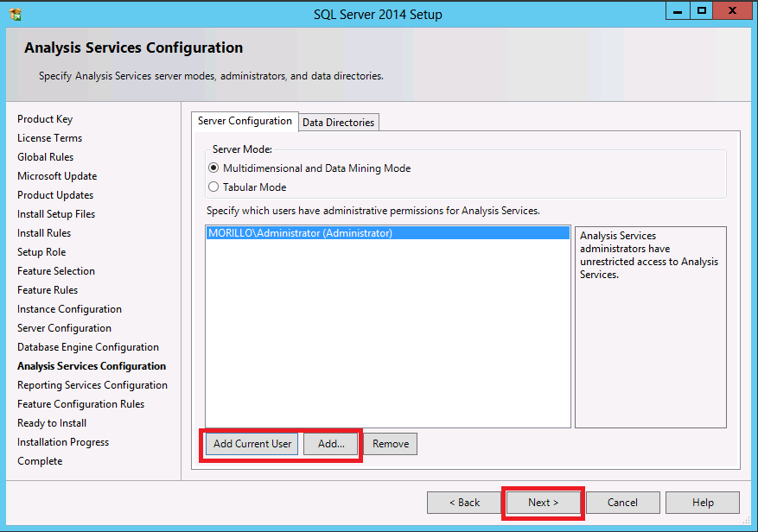This screenshot has height=532, width=758.
Task: Click Database Engine Configuration step
Action: (88, 347)
